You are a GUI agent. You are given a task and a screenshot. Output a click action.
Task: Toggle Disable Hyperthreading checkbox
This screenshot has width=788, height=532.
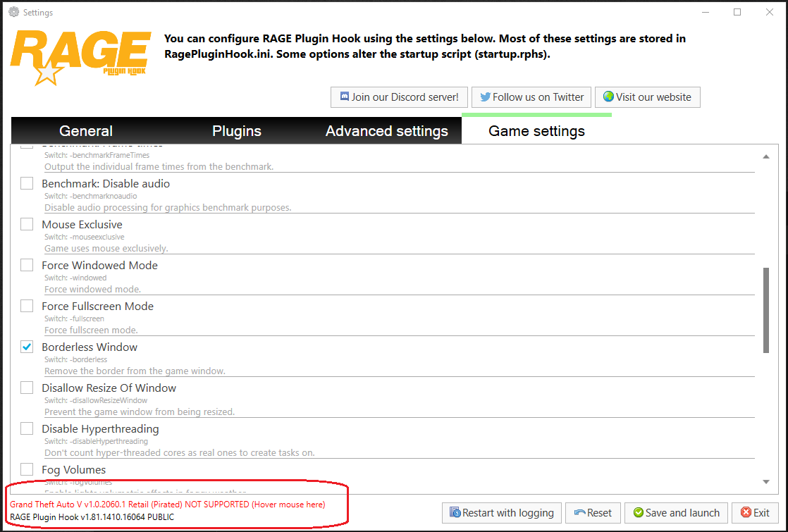pos(27,428)
